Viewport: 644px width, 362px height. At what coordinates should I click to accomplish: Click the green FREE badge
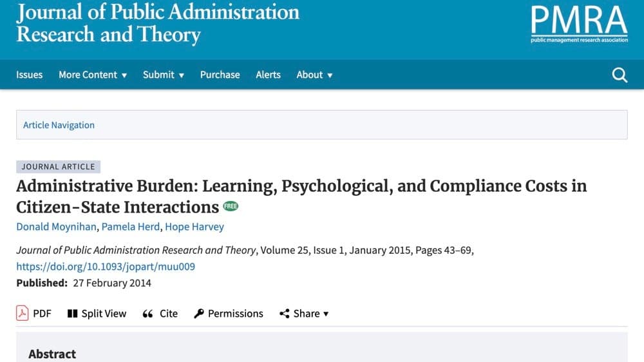pyautogui.click(x=231, y=206)
